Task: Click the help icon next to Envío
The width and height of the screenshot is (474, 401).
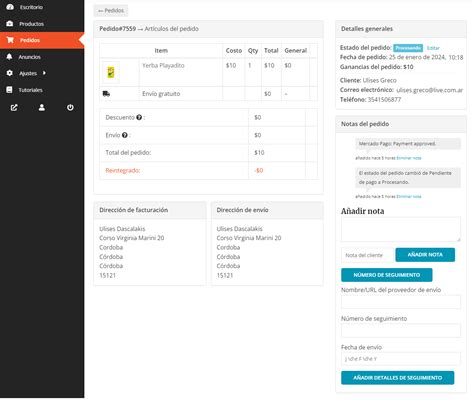Action: click(x=125, y=135)
